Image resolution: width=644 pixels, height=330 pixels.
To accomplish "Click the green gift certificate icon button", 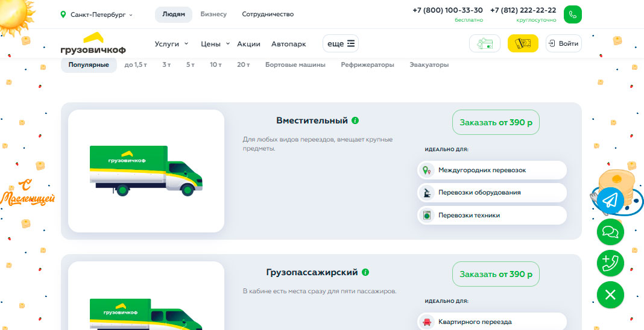I will 485,43.
